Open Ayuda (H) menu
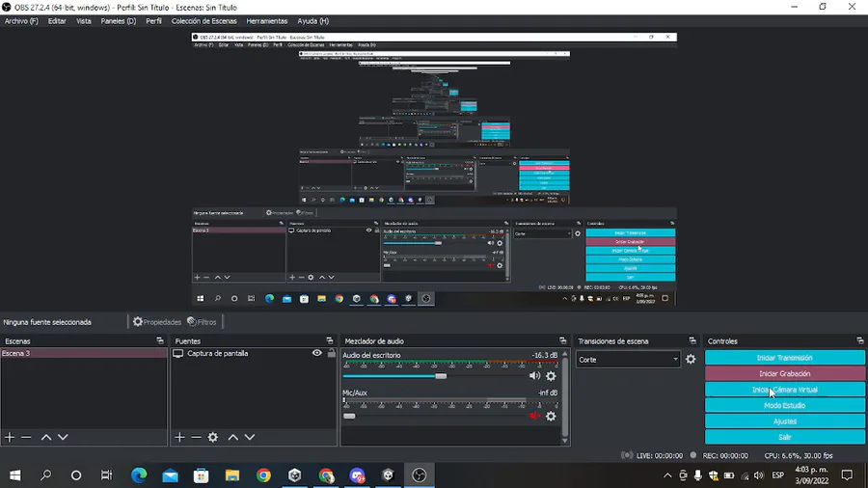Screen dimensions: 868x488 pos(312,21)
